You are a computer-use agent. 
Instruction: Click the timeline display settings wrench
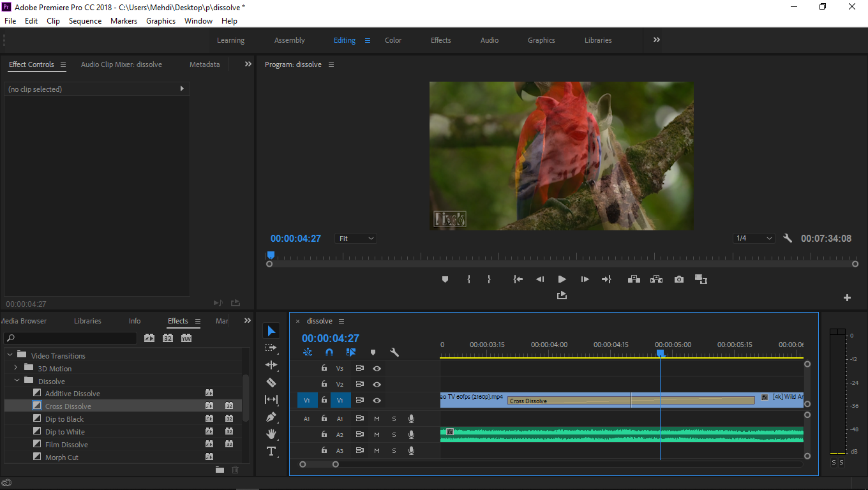click(394, 352)
